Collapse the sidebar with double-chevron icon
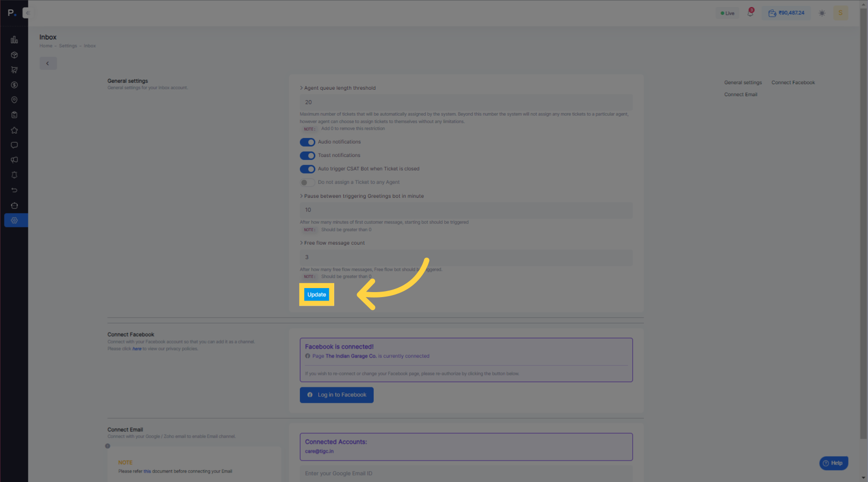868x482 pixels. (x=27, y=13)
